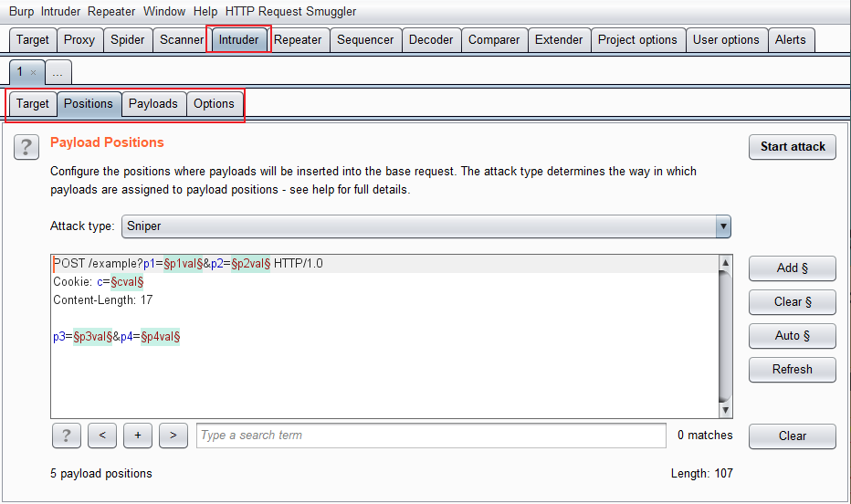Image resolution: width=851 pixels, height=504 pixels.
Task: Go to previous search match arrow
Action: coord(102,436)
